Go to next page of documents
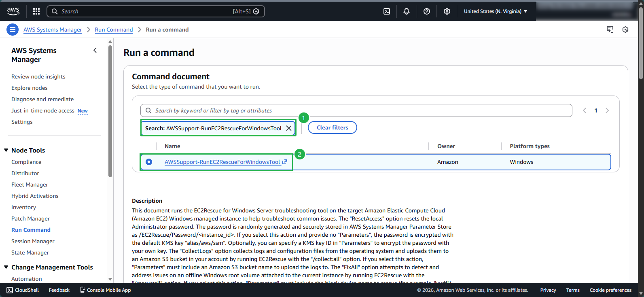Image resolution: width=644 pixels, height=297 pixels. click(x=607, y=110)
